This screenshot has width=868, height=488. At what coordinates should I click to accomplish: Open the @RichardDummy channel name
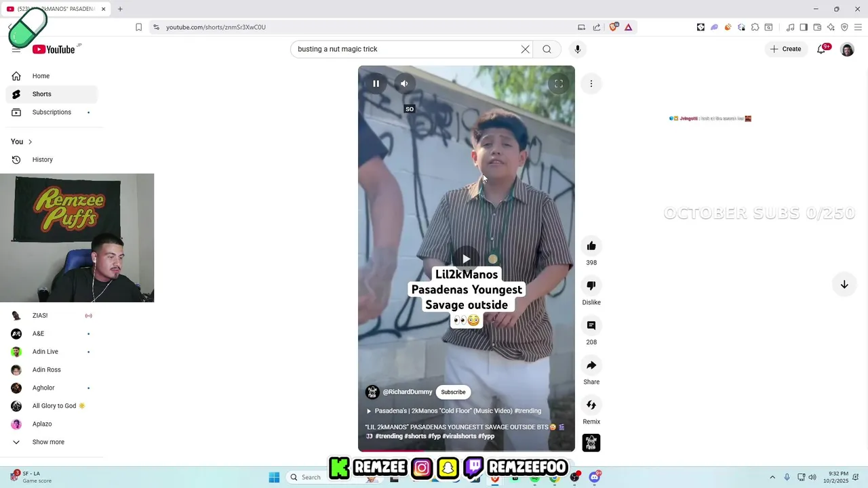click(x=408, y=392)
